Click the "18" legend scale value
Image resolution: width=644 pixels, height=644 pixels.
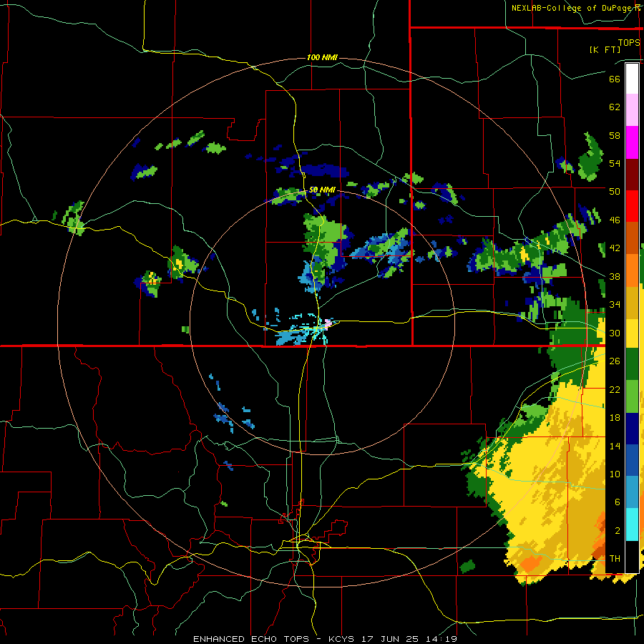coord(615,418)
